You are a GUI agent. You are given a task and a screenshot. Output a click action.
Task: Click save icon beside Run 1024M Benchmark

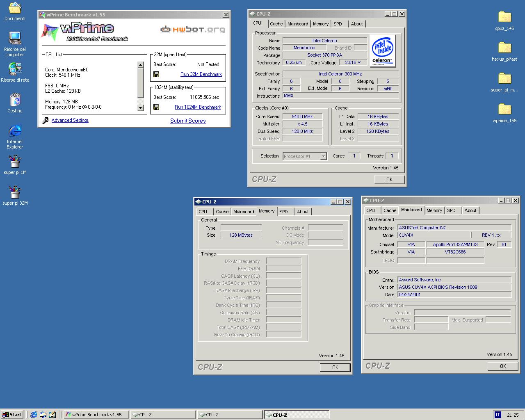coord(156,107)
